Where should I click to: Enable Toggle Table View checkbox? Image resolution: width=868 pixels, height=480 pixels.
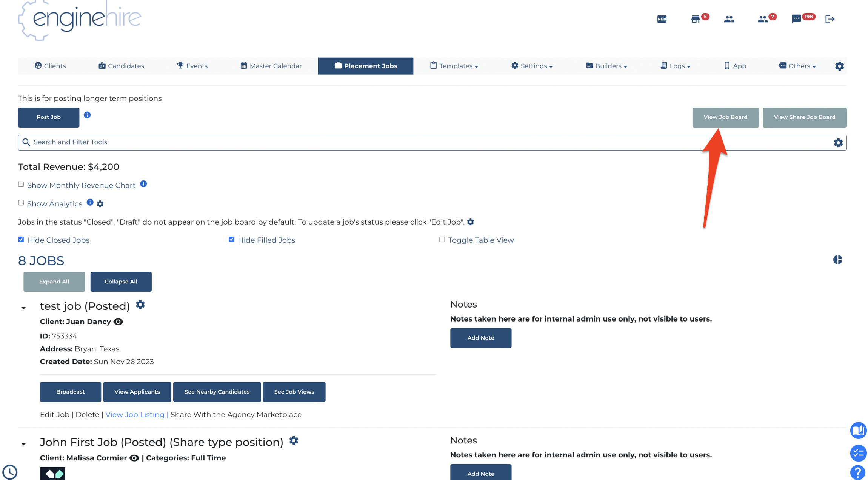(442, 240)
